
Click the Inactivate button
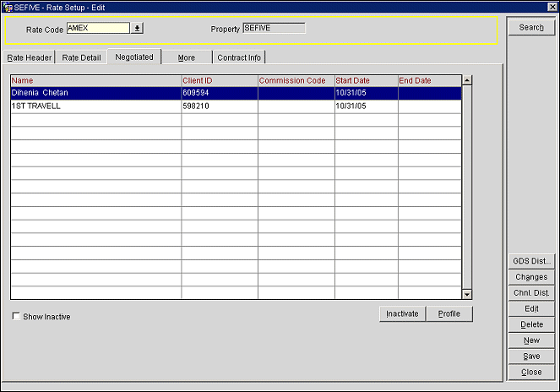[x=402, y=313]
